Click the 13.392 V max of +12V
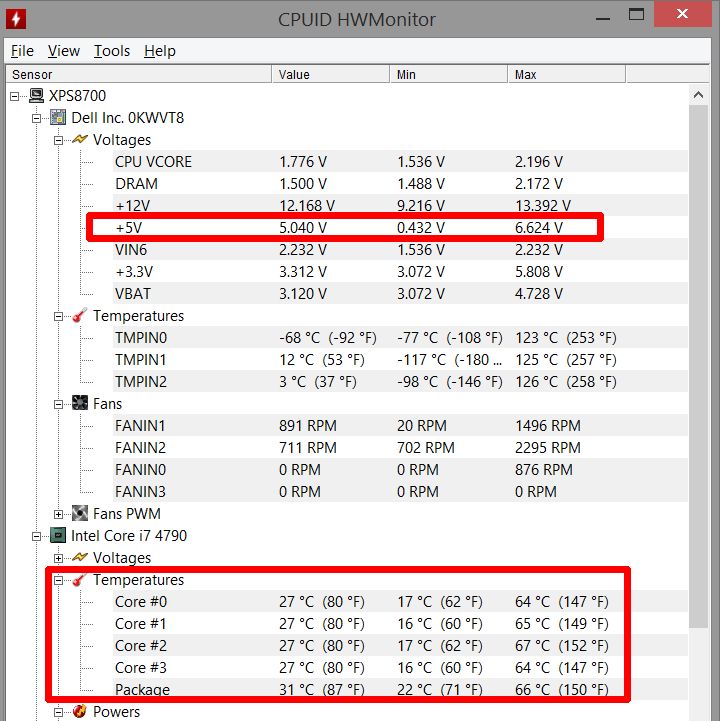 click(543, 206)
